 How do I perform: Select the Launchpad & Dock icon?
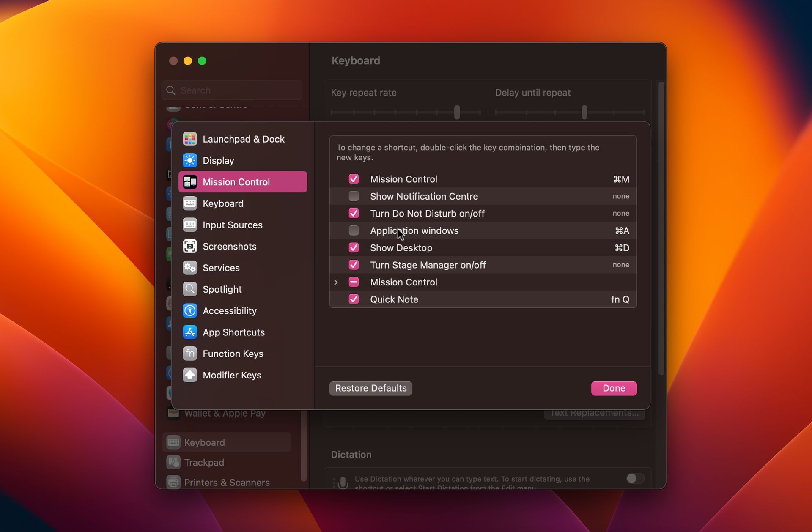tap(190, 138)
